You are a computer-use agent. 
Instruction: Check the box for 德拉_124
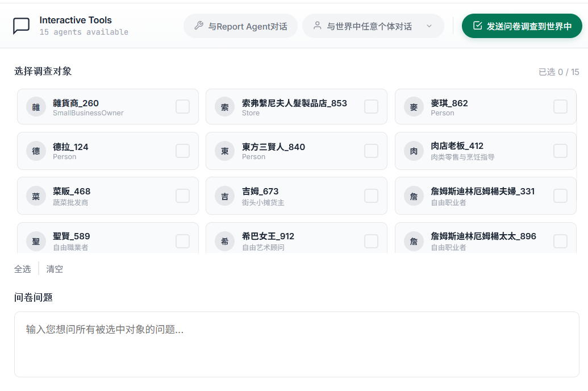click(x=182, y=151)
